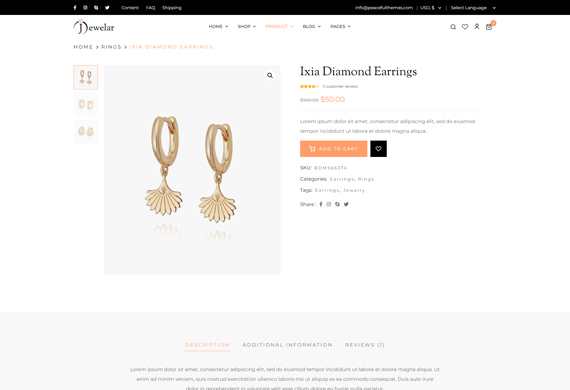The image size is (570, 390).
Task: Go to RINGS breadcrumb
Action: [111, 47]
